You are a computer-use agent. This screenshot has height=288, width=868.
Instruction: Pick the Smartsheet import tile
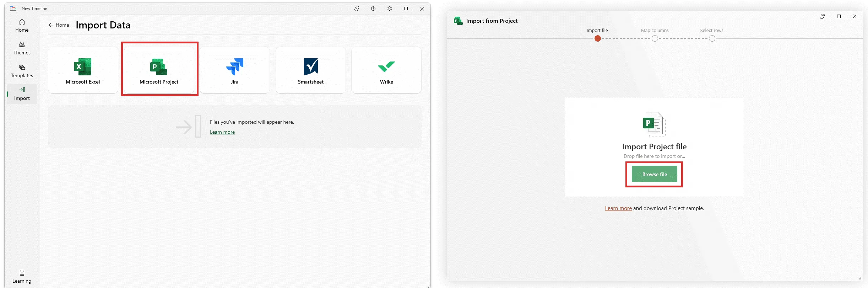[310, 70]
